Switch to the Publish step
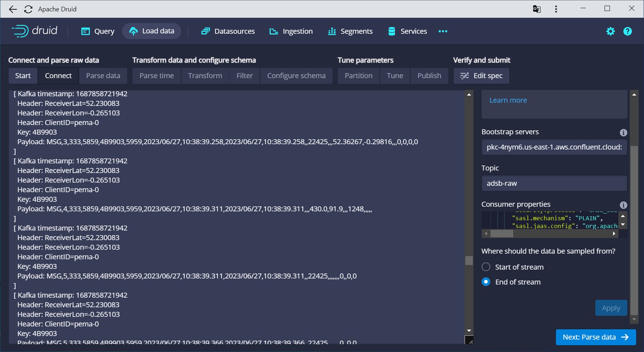Image resolution: width=644 pixels, height=352 pixels. [x=429, y=76]
